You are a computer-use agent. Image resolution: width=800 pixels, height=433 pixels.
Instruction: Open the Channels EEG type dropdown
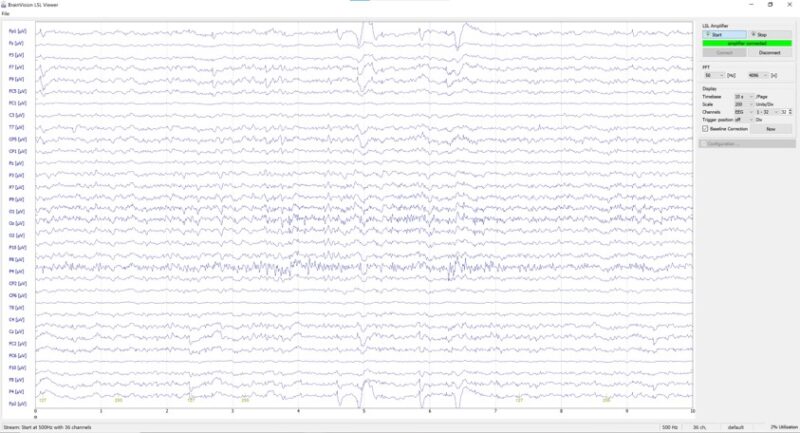point(744,112)
